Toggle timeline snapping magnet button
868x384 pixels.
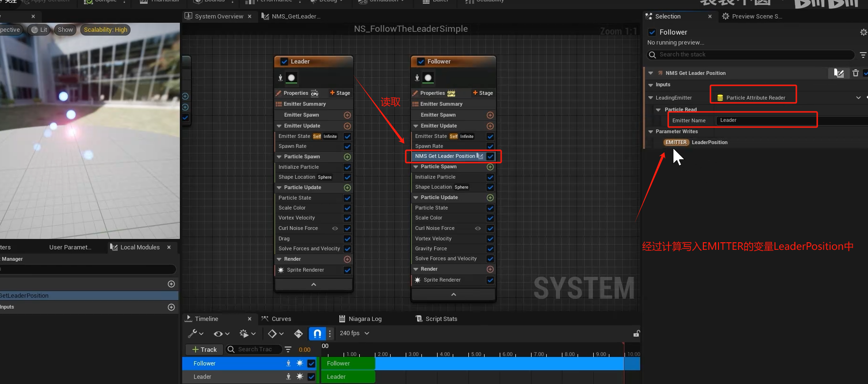click(317, 334)
